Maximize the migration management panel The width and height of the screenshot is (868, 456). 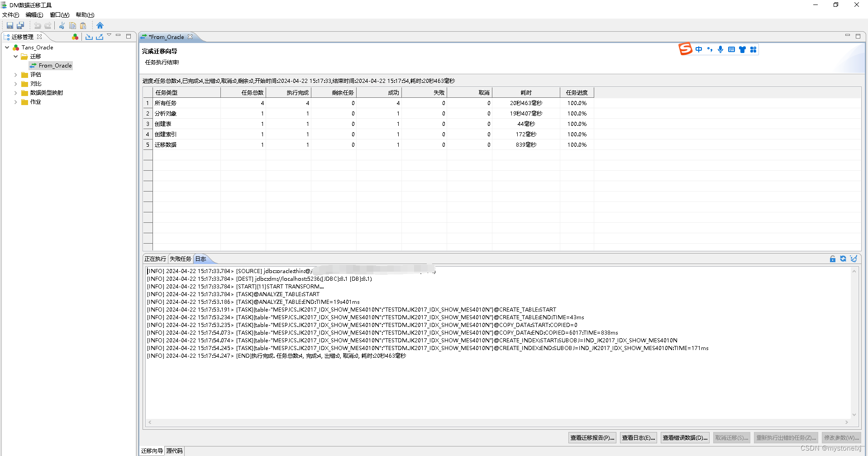click(x=129, y=36)
